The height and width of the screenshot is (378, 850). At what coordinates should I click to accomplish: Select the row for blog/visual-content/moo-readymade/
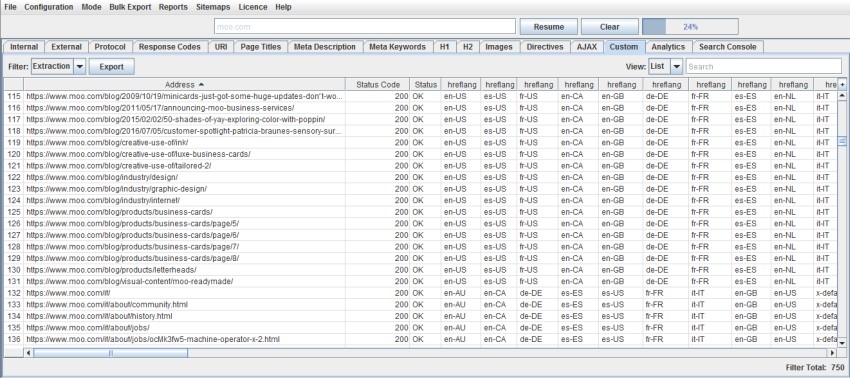[x=421, y=281]
